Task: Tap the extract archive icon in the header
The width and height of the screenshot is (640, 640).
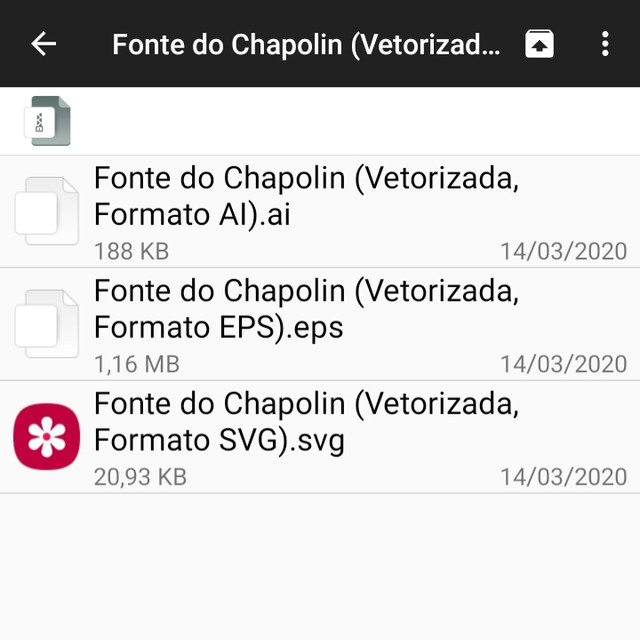Action: point(539,44)
